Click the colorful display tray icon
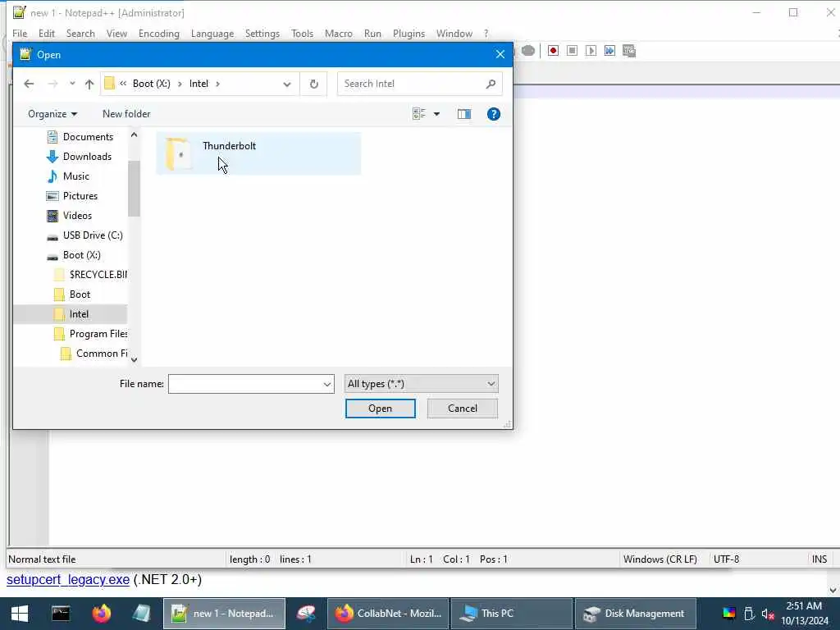This screenshot has width=840, height=630. tap(729, 614)
